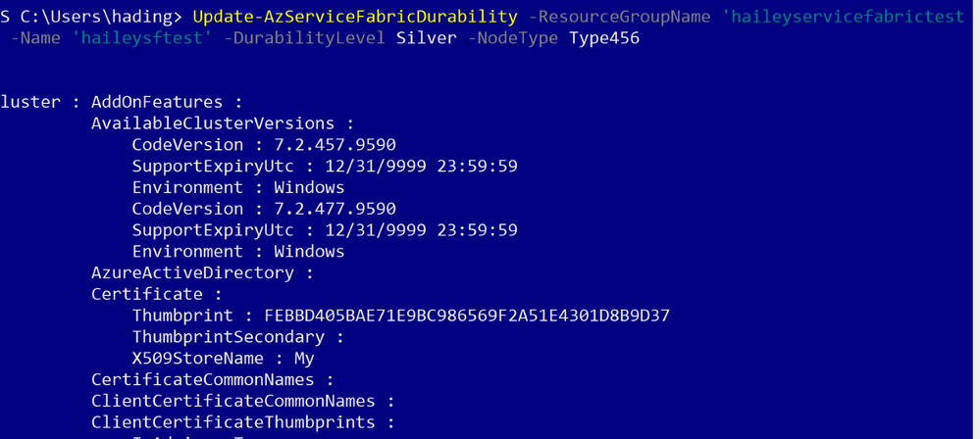Click CodeVersion 7.2.457.9590
The width and height of the screenshot is (980, 439).
(x=264, y=145)
